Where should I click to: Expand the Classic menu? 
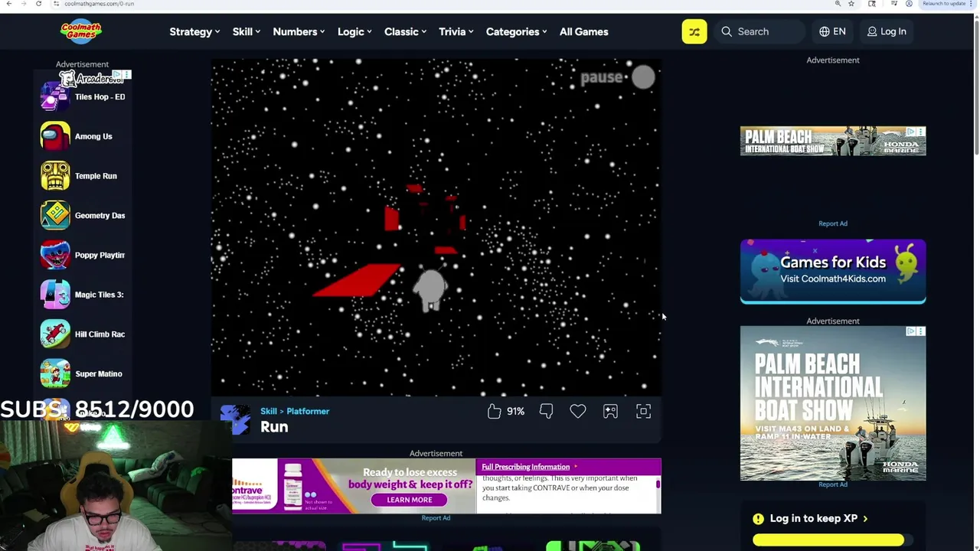click(x=405, y=31)
